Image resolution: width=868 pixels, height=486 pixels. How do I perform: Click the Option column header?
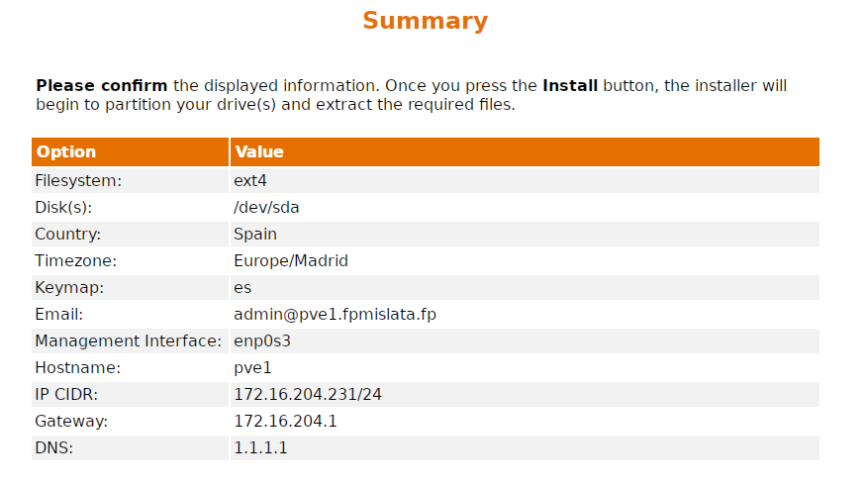[66, 152]
